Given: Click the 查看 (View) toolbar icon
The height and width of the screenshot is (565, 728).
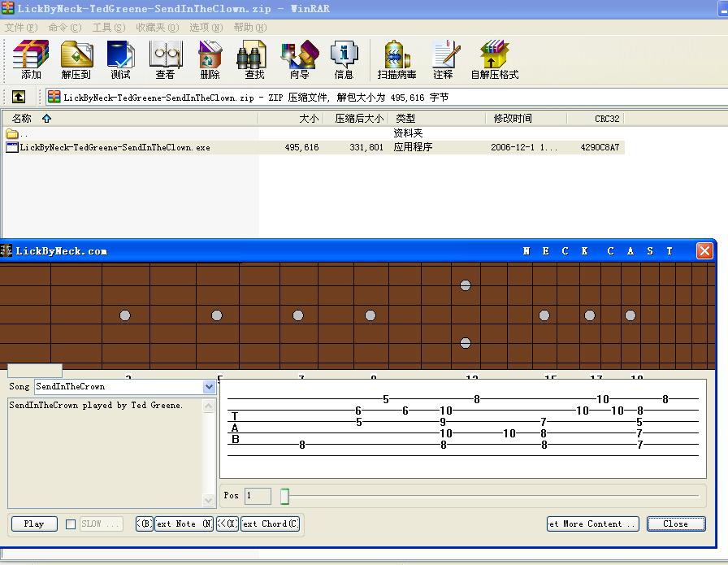Looking at the screenshot, I should coord(165,59).
